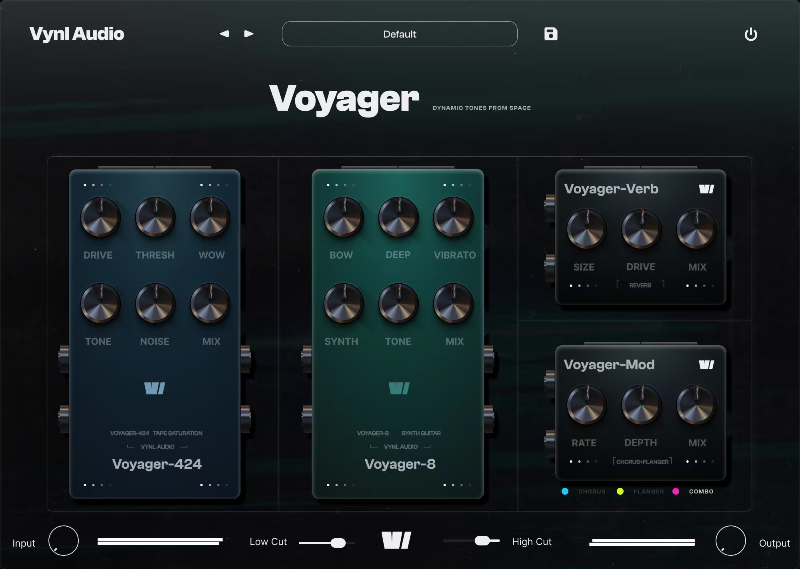
Task: Select COMBO mode pink dot
Action: tap(676, 491)
